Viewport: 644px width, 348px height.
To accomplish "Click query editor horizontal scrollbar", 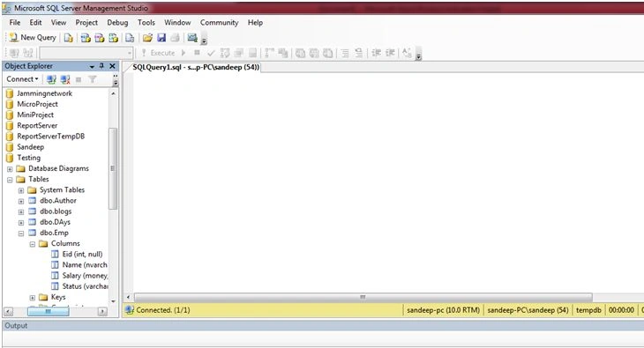I will click(x=363, y=297).
